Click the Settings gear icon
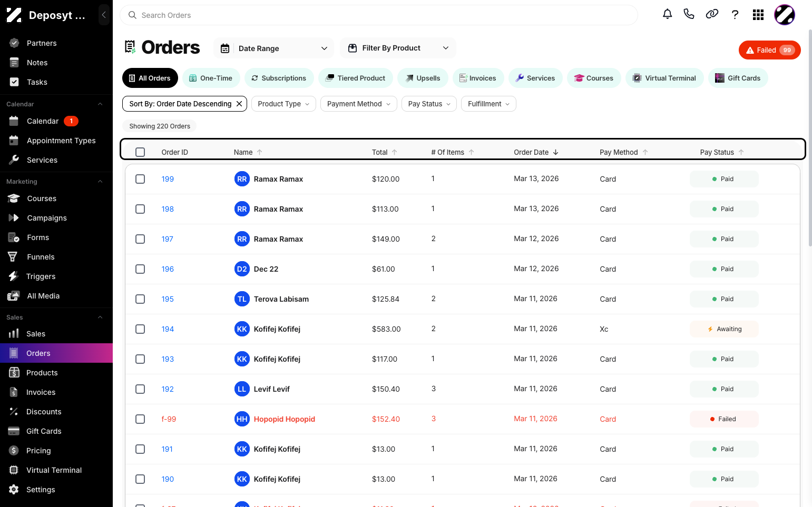Viewport: 812px width, 507px height. [x=14, y=490]
